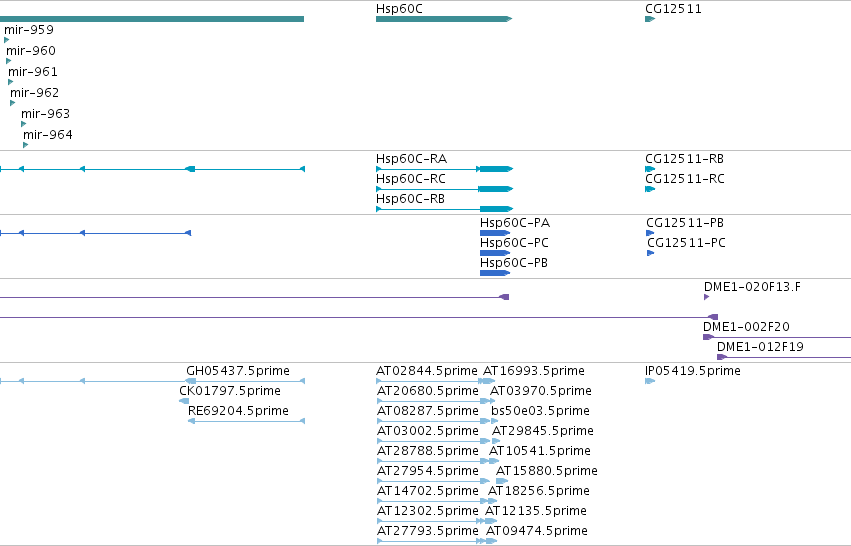This screenshot has height=546, width=851.
Task: Select the mir-961 feature label
Action: tap(33, 72)
